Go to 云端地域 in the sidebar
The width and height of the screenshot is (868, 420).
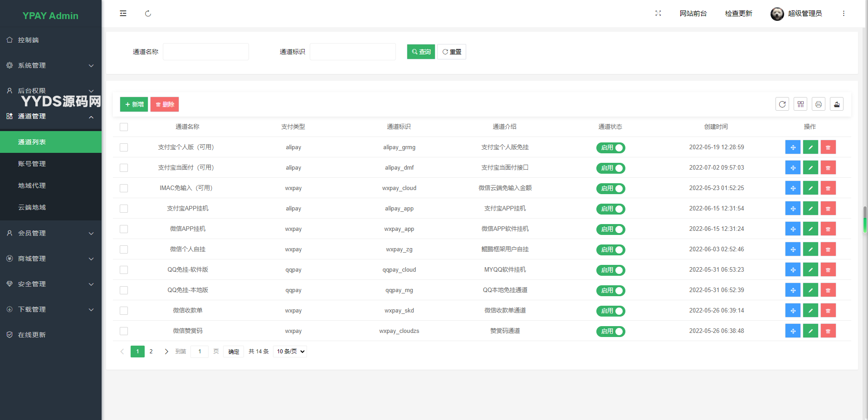(32, 207)
